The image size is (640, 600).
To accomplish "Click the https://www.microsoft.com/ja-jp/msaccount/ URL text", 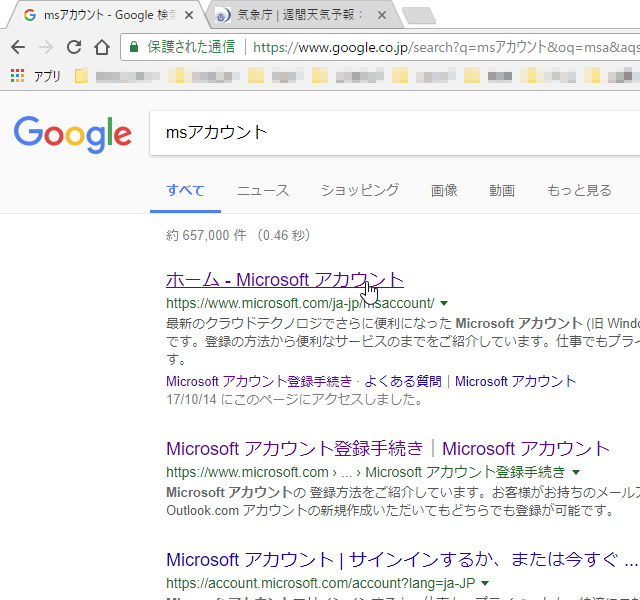I will (300, 303).
